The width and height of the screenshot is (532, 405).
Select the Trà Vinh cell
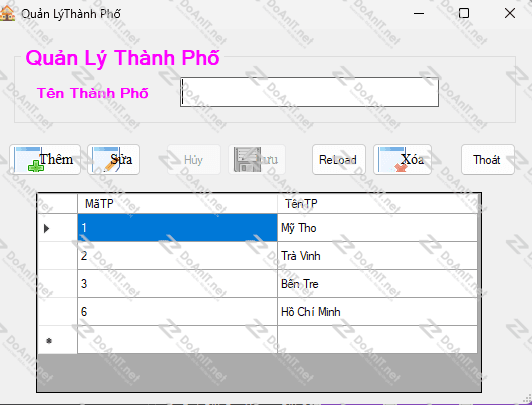(x=377, y=256)
